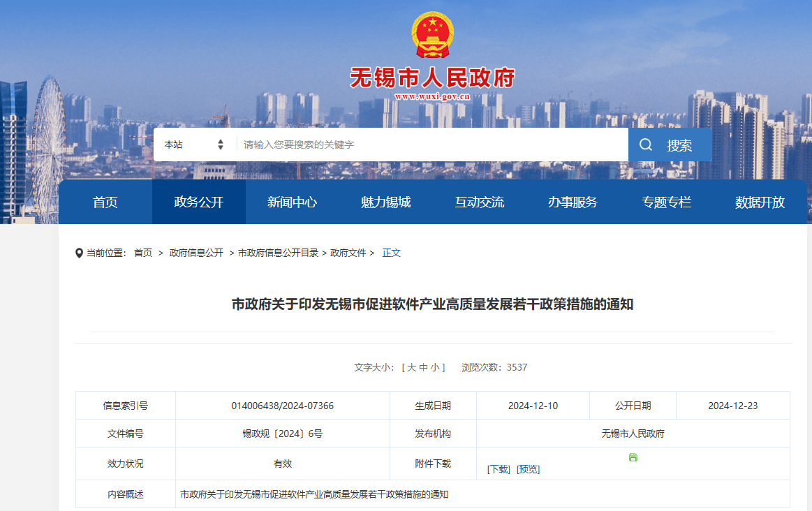The width and height of the screenshot is (812, 511).
Task: Click the green floppy disk attachment icon
Action: pyautogui.click(x=633, y=457)
